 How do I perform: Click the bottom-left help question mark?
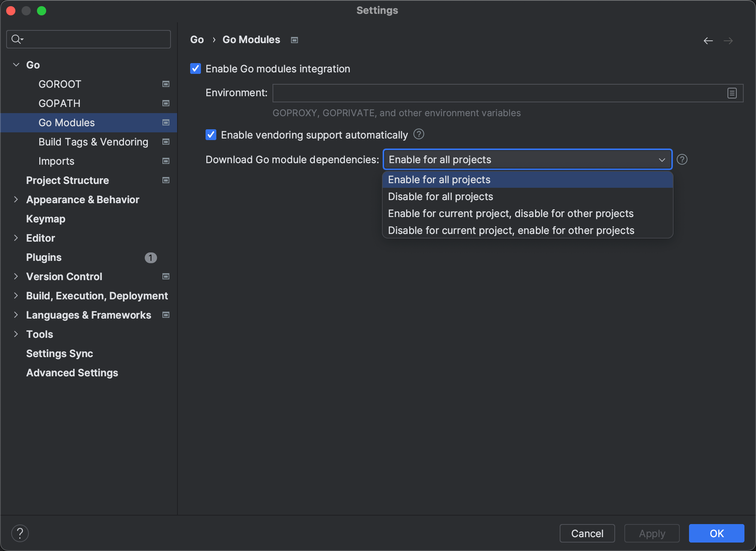click(20, 533)
